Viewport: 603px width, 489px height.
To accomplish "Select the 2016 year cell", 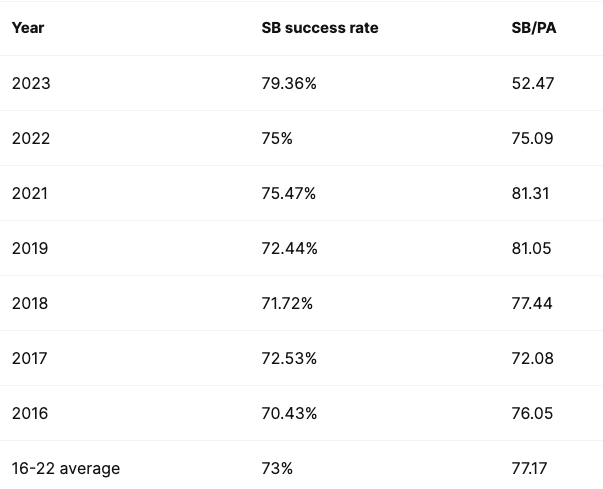I will (x=30, y=413).
